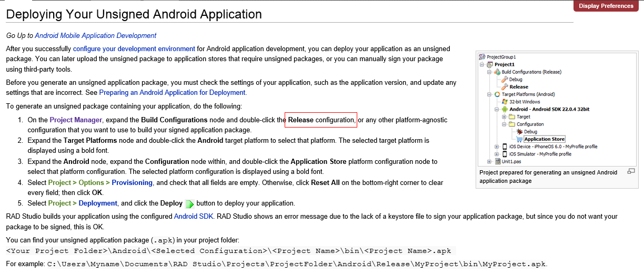The image size is (644, 273).
Task: Click the green Project > text in step 5
Action: tap(63, 203)
